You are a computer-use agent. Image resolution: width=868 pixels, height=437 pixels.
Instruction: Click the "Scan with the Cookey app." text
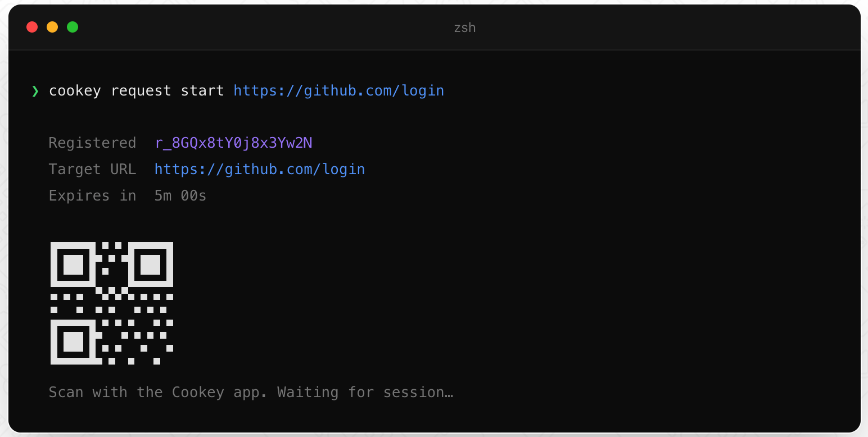(x=158, y=392)
